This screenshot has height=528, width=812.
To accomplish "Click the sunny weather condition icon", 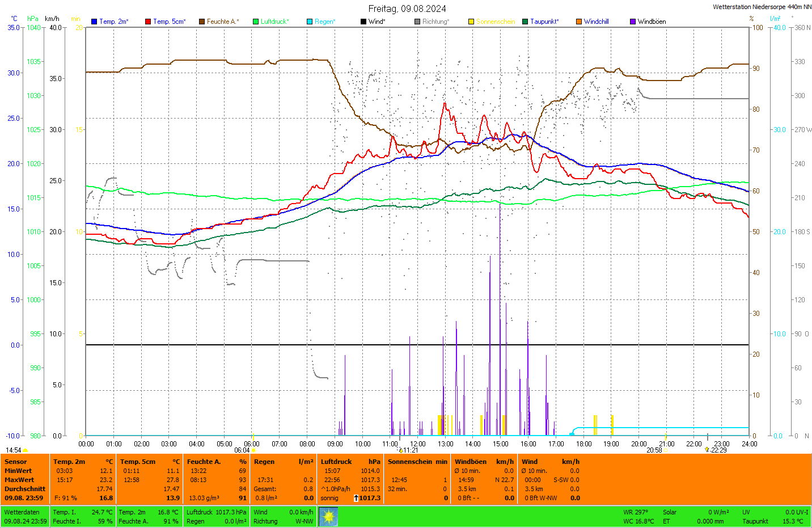I will pyautogui.click(x=328, y=516).
